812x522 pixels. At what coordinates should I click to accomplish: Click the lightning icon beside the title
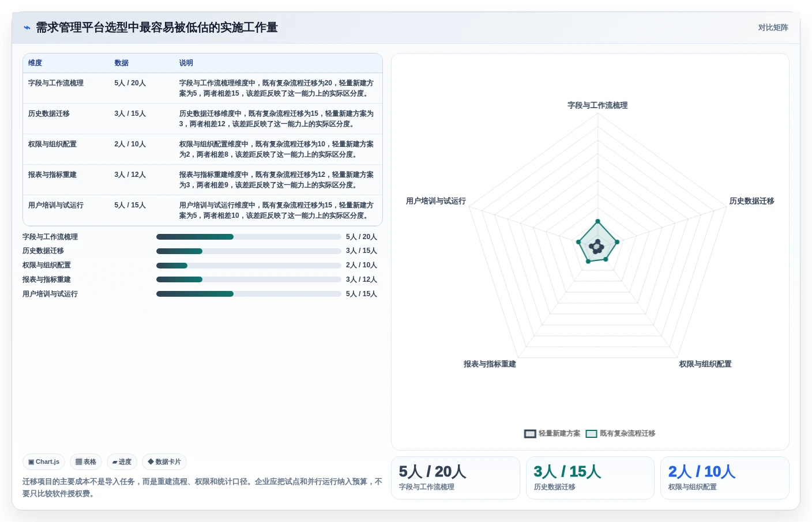coord(27,28)
